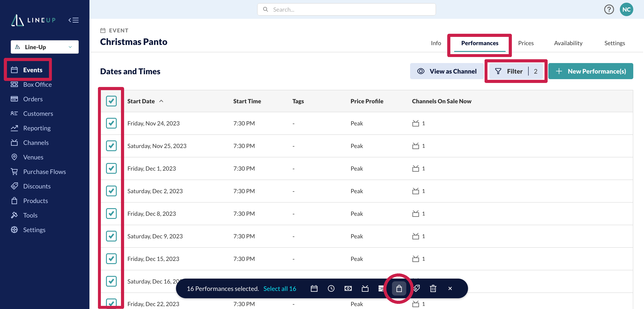Open the Line-Up organization dropdown
The image size is (644, 309).
pos(44,47)
